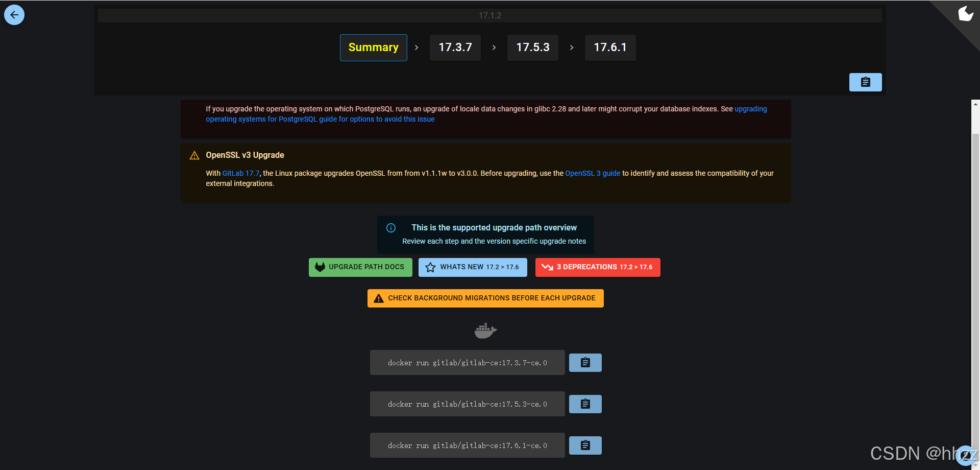Viewport: 980px width, 470px height.
Task: Click the 17.1.2 version header text
Action: tap(490, 15)
